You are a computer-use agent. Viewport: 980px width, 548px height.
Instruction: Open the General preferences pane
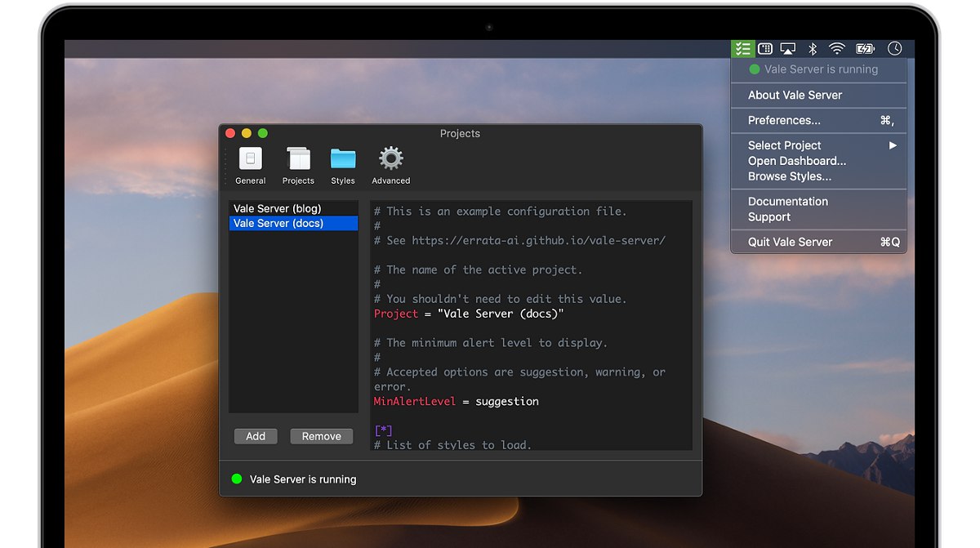click(x=251, y=166)
